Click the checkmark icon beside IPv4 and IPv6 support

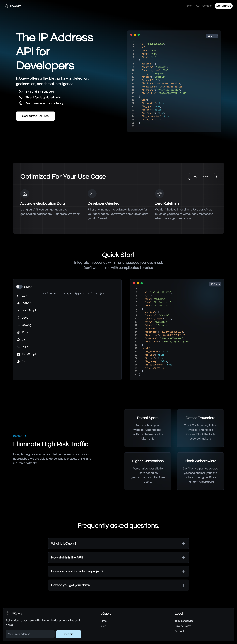21,92
